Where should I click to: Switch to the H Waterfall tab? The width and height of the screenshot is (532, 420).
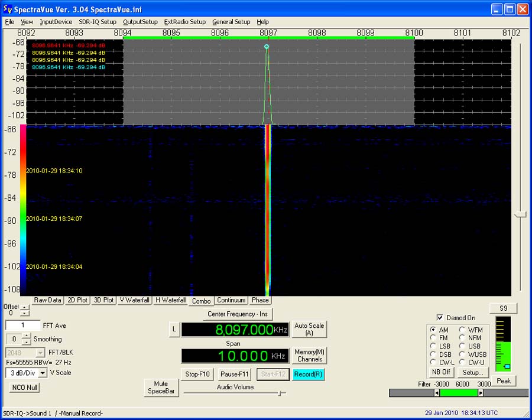[170, 300]
